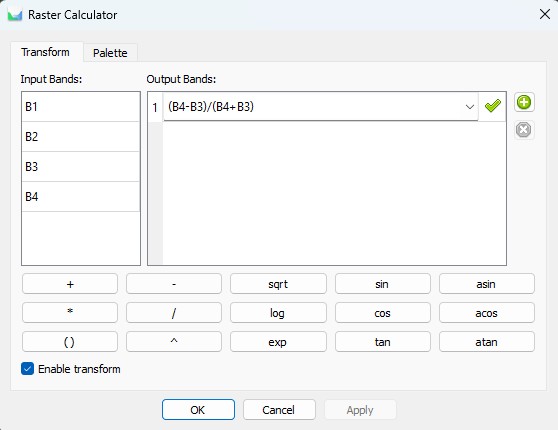Screen dimensions: 558x430
Task: Insert the caret power operator
Action: [x=174, y=342]
